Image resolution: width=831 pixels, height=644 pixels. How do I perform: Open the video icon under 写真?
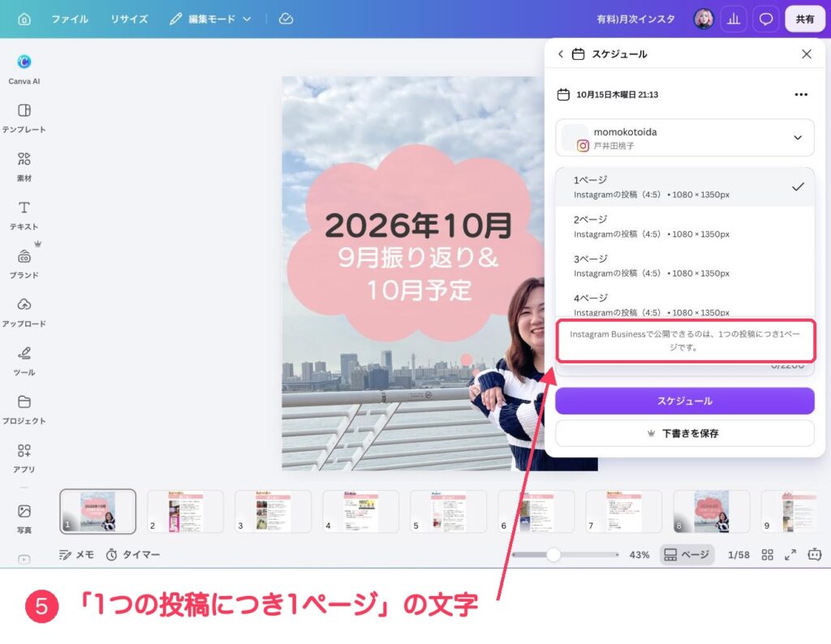click(x=24, y=560)
